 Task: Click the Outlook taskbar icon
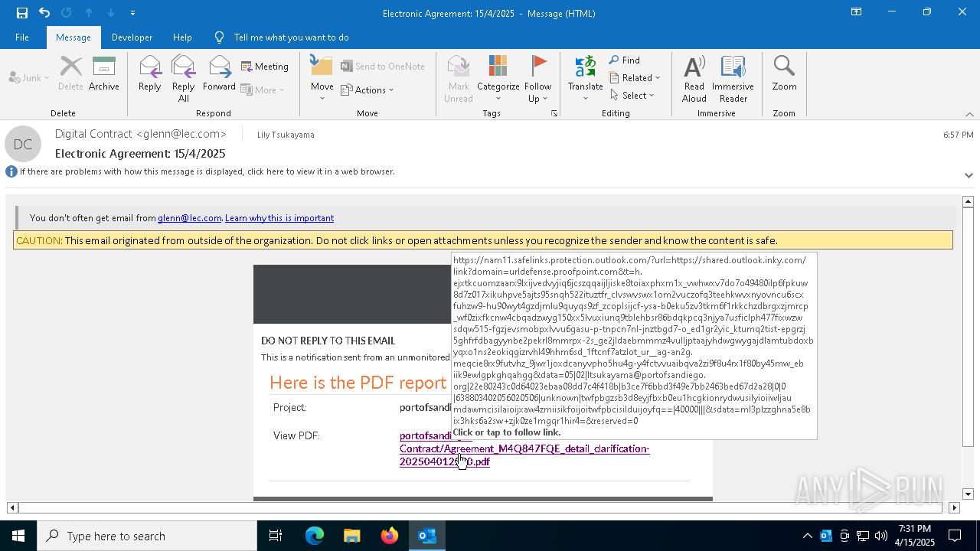(426, 536)
